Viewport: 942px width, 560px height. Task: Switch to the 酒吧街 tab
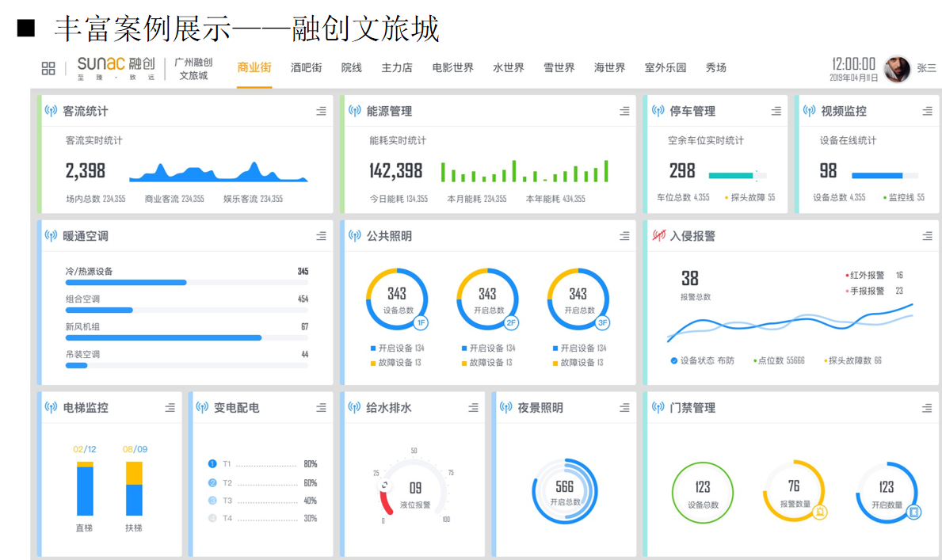pyautogui.click(x=307, y=67)
